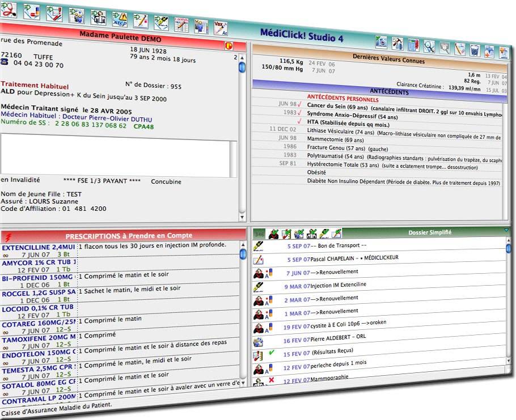This screenshot has width=516, height=420.
Task: Click the blue cross document icon
Action: coord(490,52)
